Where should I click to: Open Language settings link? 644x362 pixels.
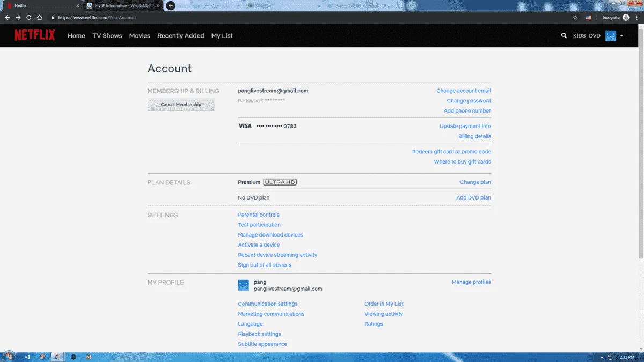tap(250, 324)
